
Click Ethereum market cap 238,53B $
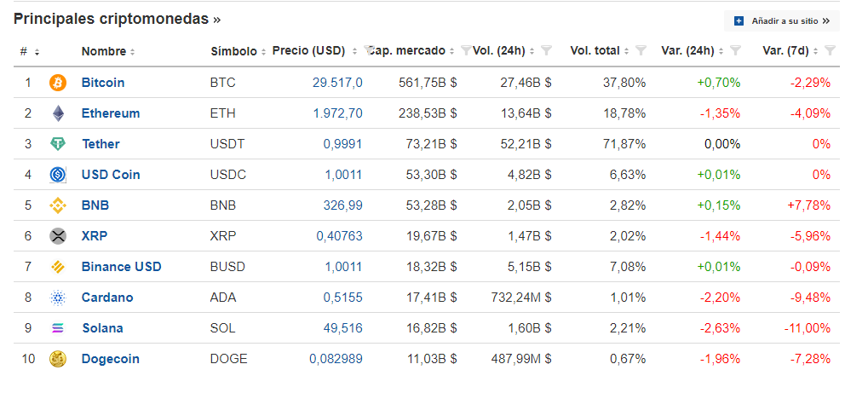point(428,113)
